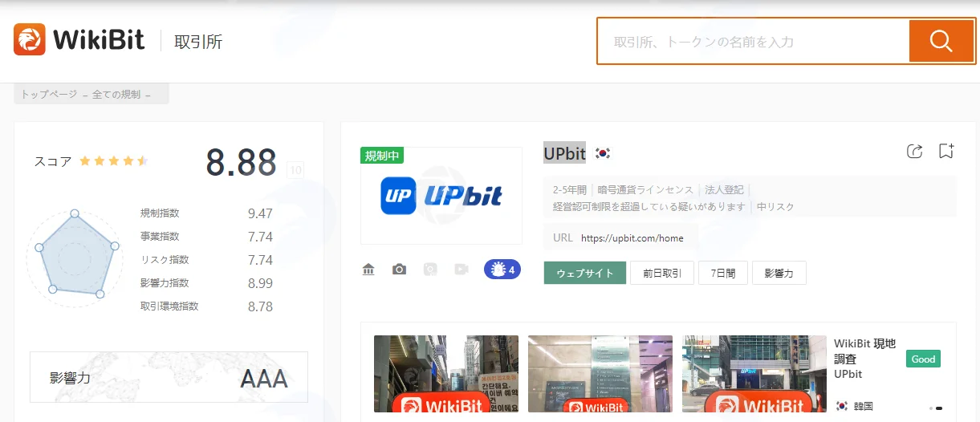Click the 影響力指数 value 8.99
Viewport: 980px width, 422px height.
click(x=260, y=283)
